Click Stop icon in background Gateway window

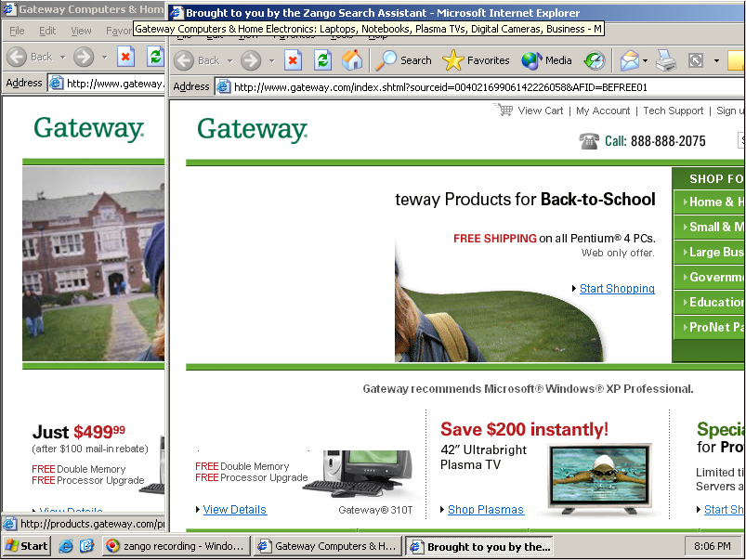[125, 57]
